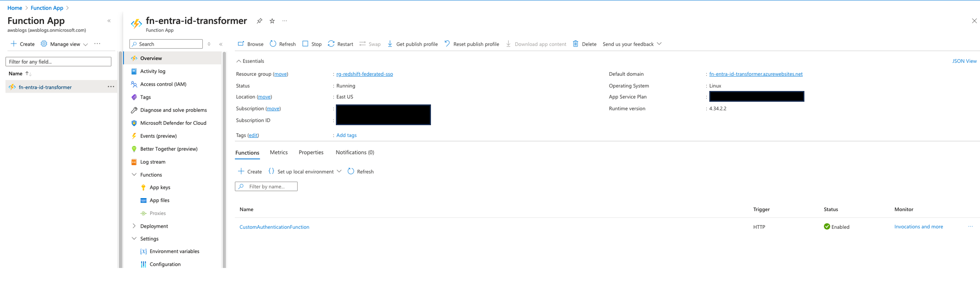Open JSON View
980x301 pixels.
click(x=964, y=61)
